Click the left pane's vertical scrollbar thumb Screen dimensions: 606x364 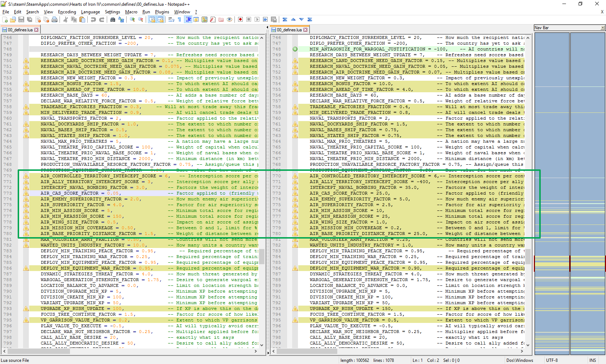[262, 256]
